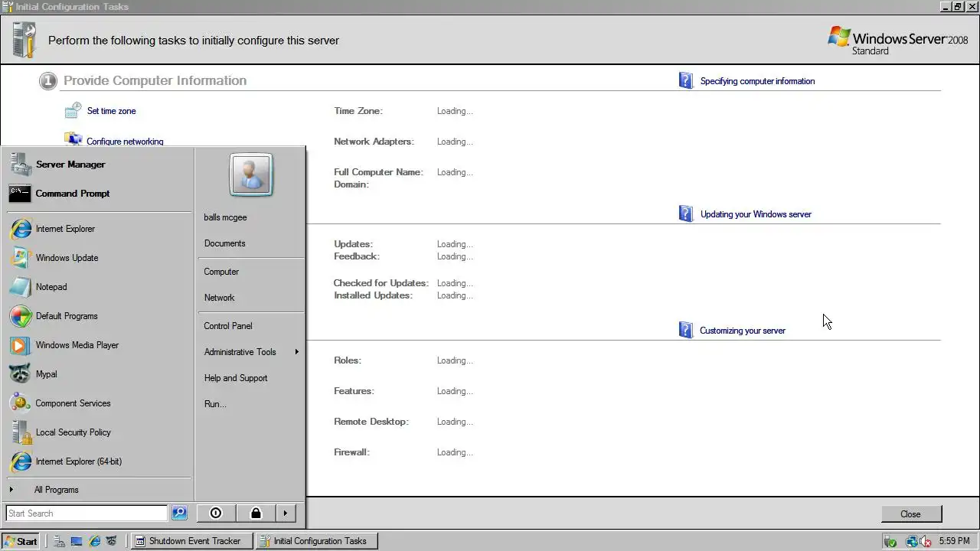The width and height of the screenshot is (980, 551).
Task: Open Component Services
Action: pyautogui.click(x=98, y=403)
